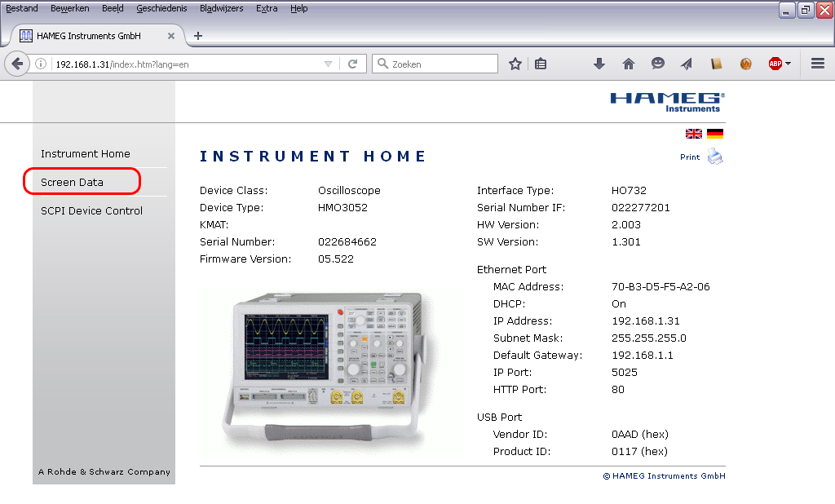Click Product ID value 0117 (hex)

(x=639, y=451)
